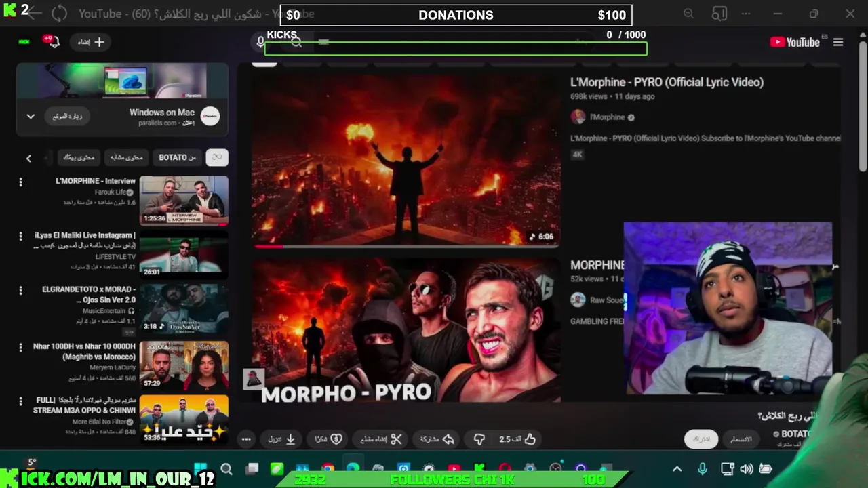This screenshot has width=868, height=488.
Task: Expand the ad options chevron
Action: coord(31,116)
